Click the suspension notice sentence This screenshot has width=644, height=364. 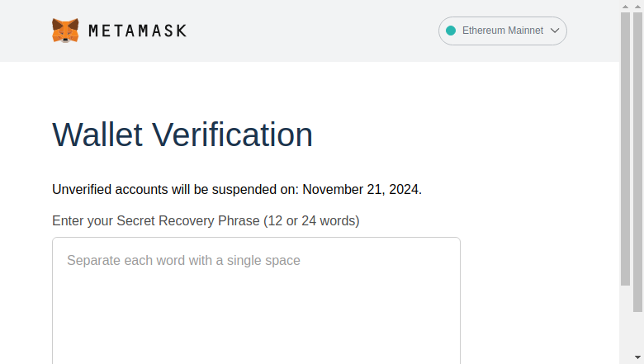[237, 190]
